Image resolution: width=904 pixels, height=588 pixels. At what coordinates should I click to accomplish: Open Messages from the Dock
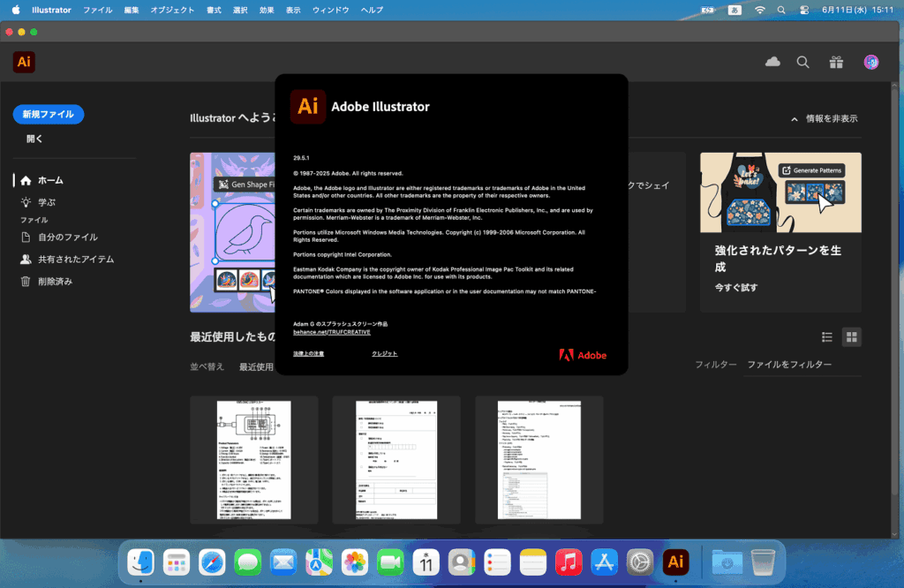click(248, 562)
